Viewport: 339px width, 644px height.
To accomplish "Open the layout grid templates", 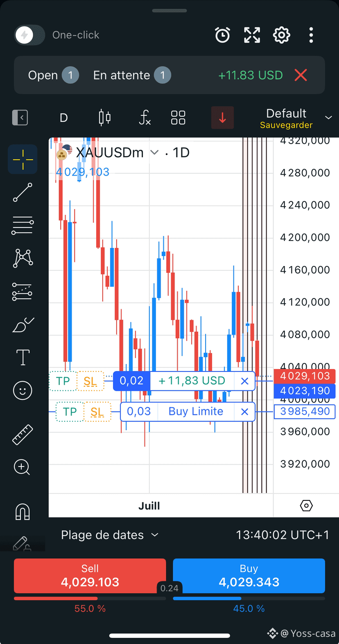I will coord(178,118).
